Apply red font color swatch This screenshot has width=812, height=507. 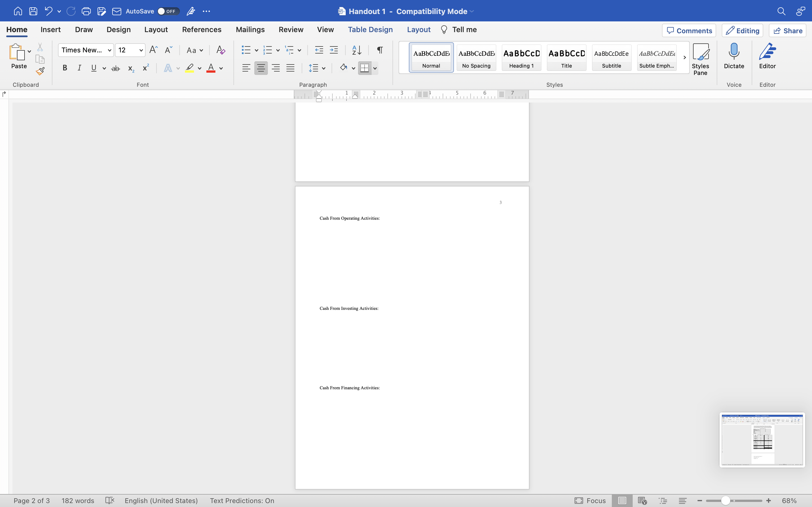point(211,68)
